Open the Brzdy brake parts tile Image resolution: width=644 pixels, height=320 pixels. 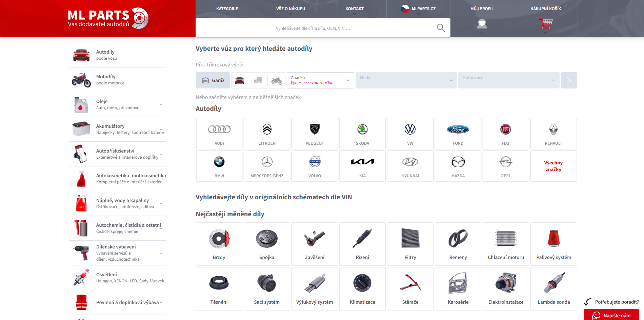coord(219,244)
